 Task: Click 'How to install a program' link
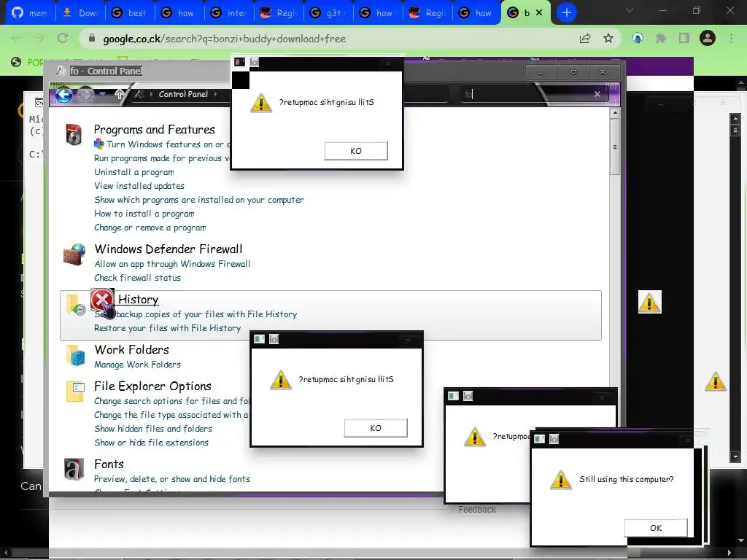[144, 214]
